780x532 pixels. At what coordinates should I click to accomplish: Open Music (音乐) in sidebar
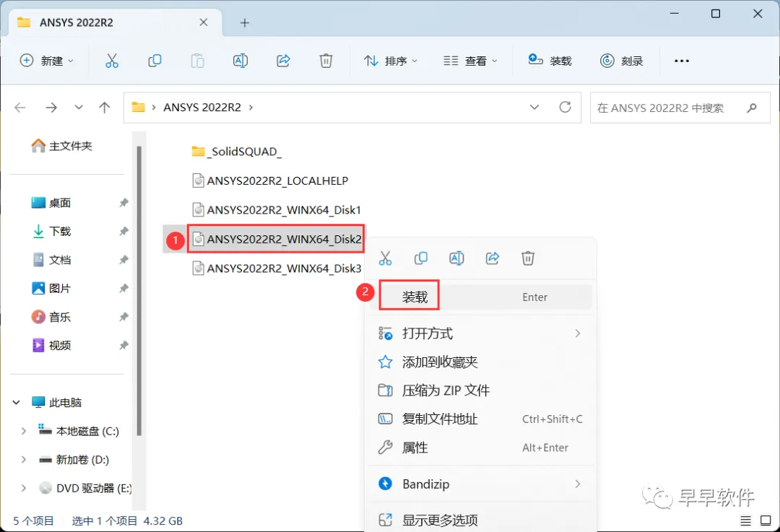51,317
